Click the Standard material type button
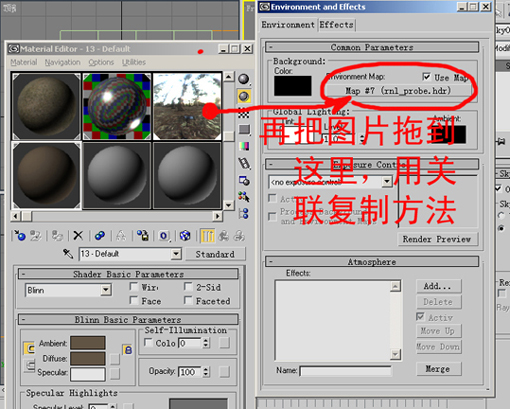This screenshot has height=409, width=510. coord(215,254)
